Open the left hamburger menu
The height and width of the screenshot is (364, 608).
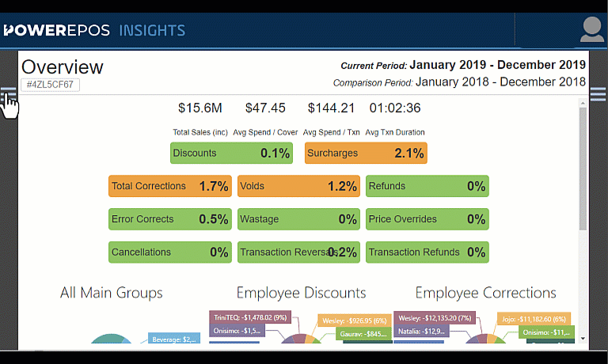(8, 94)
